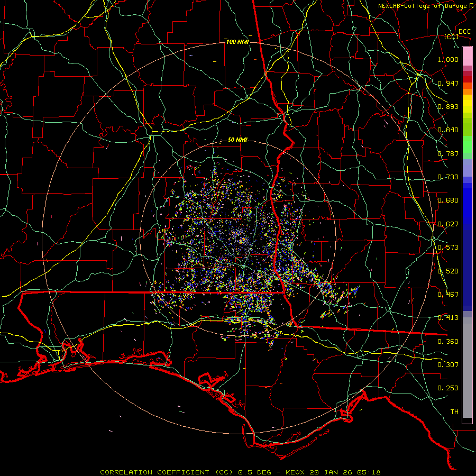
Task: Click the 0.520 legend value
Action: click(448, 271)
